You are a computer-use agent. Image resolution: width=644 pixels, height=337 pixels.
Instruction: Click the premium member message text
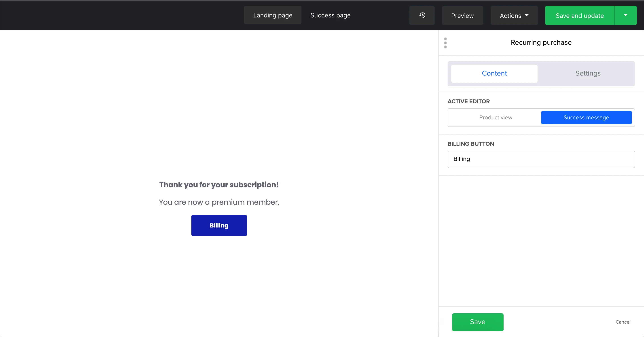point(219,202)
